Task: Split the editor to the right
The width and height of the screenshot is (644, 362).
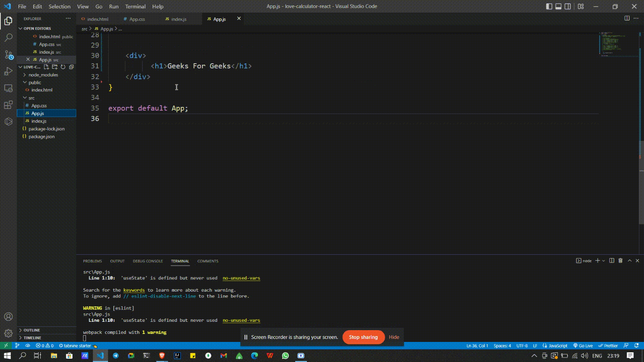Action: (627, 18)
